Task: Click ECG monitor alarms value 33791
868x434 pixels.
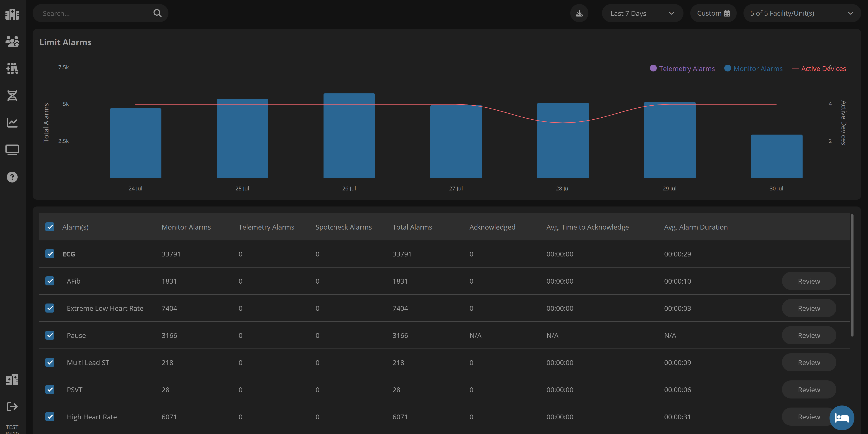Action: (171, 254)
